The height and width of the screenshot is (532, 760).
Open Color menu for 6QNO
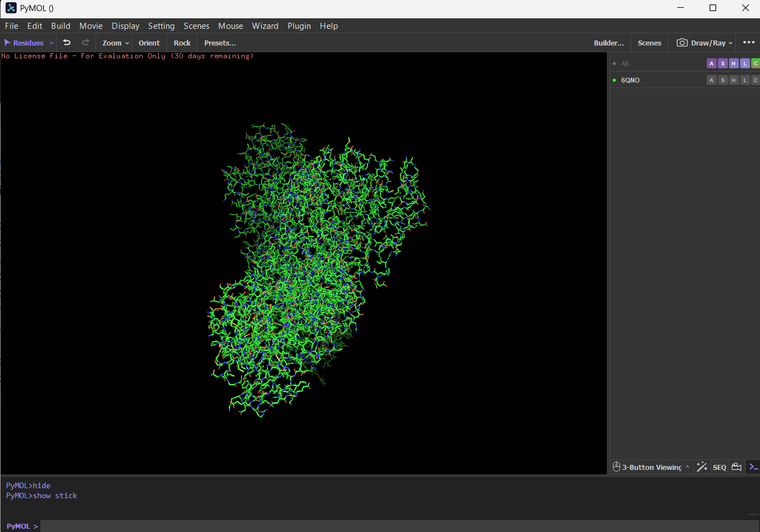pos(756,80)
